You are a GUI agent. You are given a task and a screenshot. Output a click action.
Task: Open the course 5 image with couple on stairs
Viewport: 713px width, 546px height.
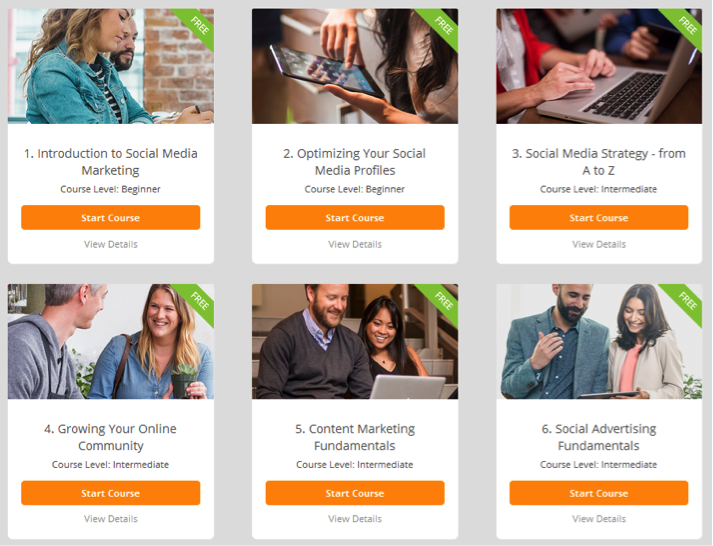[355, 341]
